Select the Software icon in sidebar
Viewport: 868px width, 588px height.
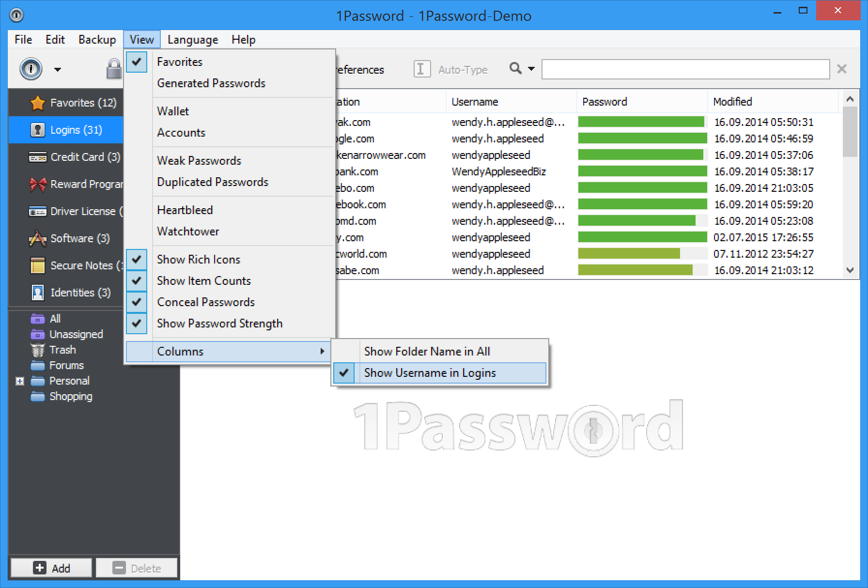coord(37,238)
